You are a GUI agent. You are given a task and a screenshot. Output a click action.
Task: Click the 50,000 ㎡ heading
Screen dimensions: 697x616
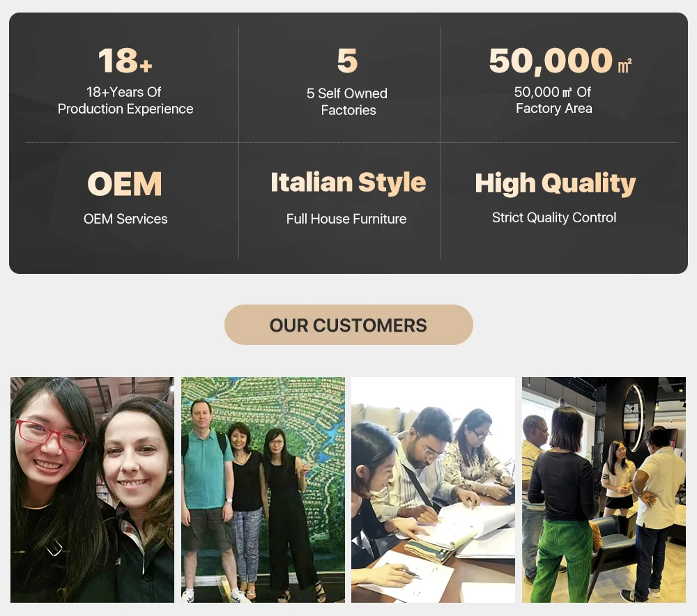tap(560, 61)
